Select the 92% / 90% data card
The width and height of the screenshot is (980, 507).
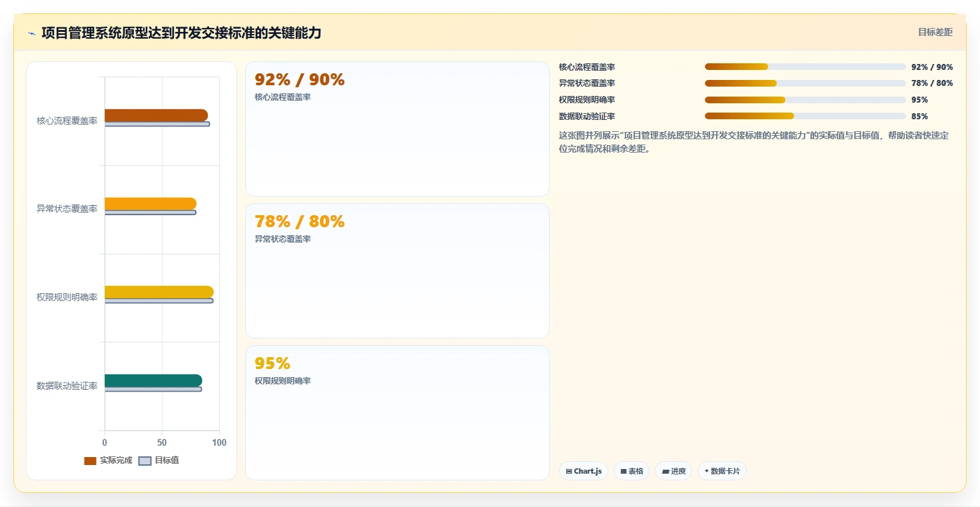tap(397, 129)
